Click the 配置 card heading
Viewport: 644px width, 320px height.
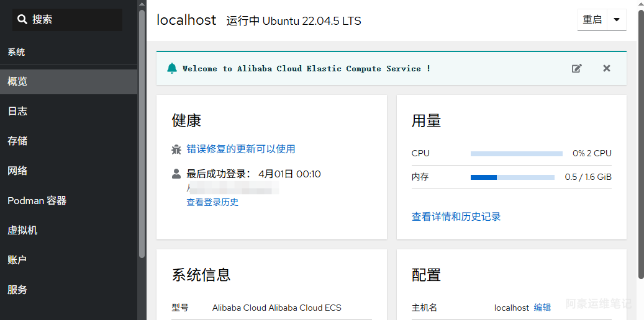coord(426,275)
